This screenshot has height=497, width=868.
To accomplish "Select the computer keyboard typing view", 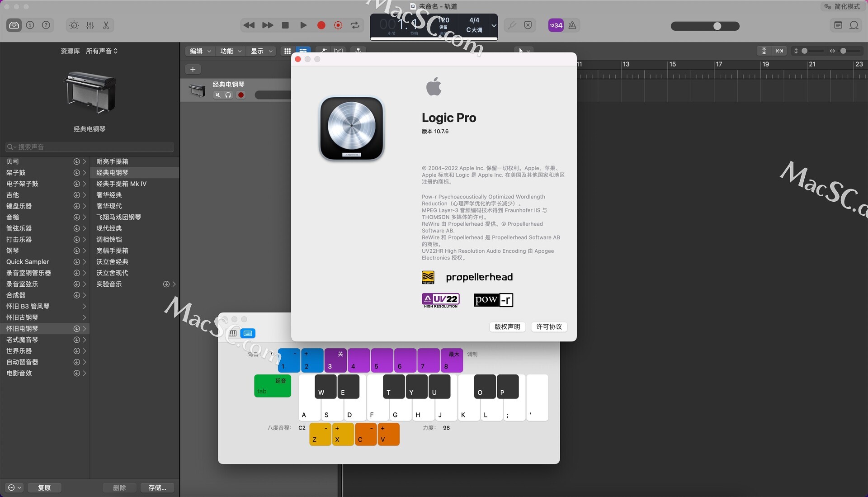I will (x=248, y=333).
